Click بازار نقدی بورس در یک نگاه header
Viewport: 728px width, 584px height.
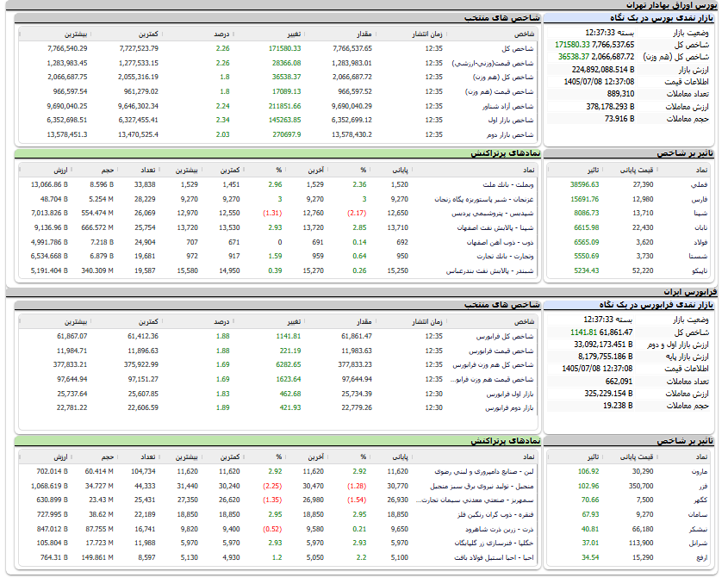click(x=662, y=18)
